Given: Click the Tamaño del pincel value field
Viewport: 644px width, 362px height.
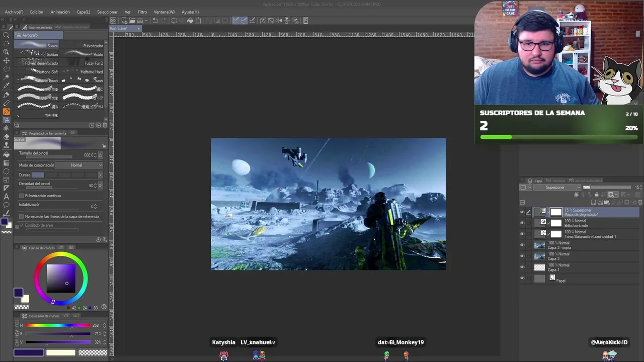Looking at the screenshot, I should tap(90, 155).
